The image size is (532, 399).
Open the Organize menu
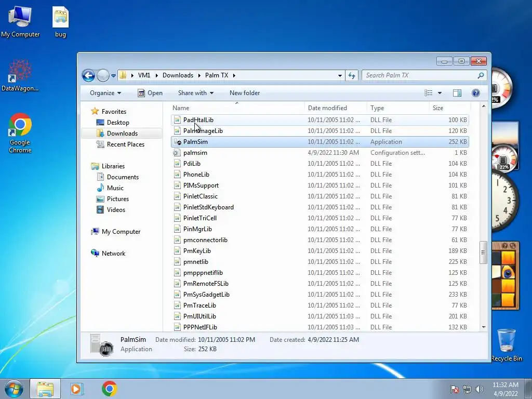pos(105,93)
